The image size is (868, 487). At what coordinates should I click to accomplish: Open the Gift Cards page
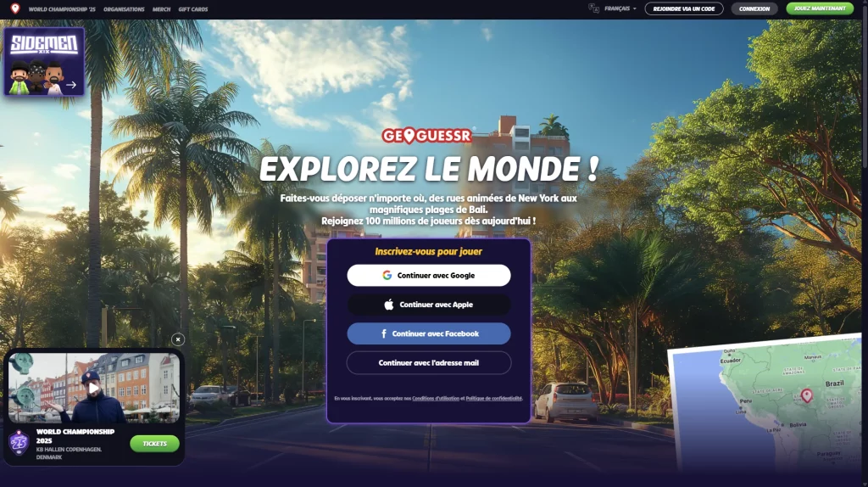click(x=193, y=9)
